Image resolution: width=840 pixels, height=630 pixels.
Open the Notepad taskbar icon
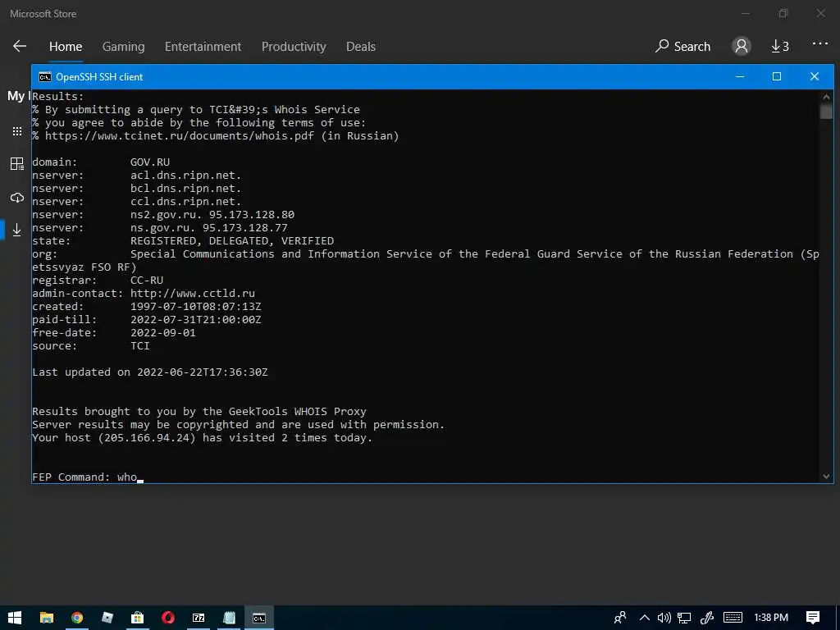coord(230,618)
